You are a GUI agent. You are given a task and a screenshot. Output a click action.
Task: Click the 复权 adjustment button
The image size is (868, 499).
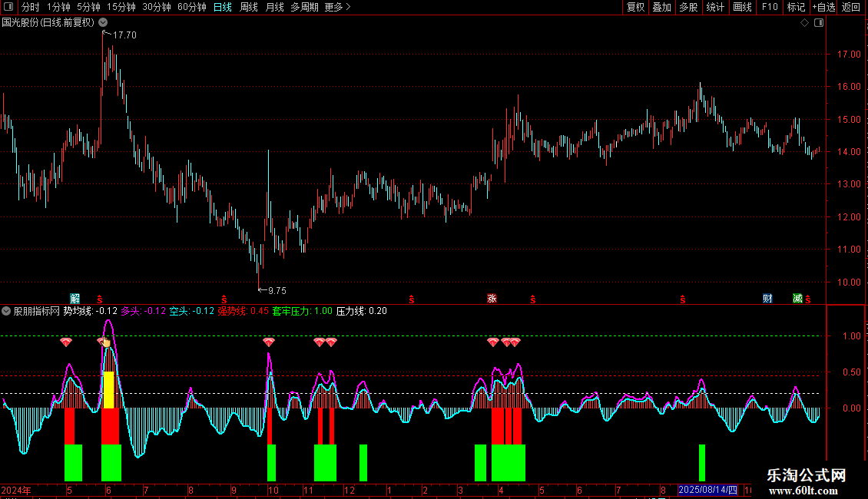(635, 7)
